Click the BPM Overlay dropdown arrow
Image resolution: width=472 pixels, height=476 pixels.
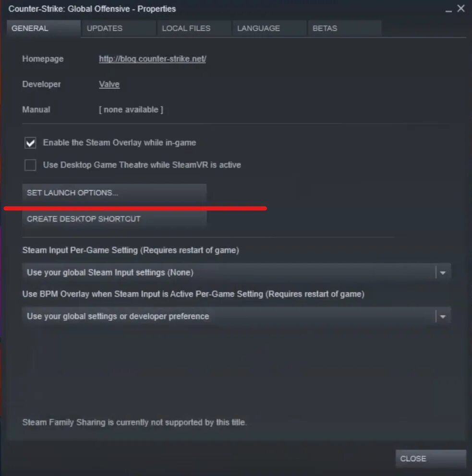click(x=443, y=317)
